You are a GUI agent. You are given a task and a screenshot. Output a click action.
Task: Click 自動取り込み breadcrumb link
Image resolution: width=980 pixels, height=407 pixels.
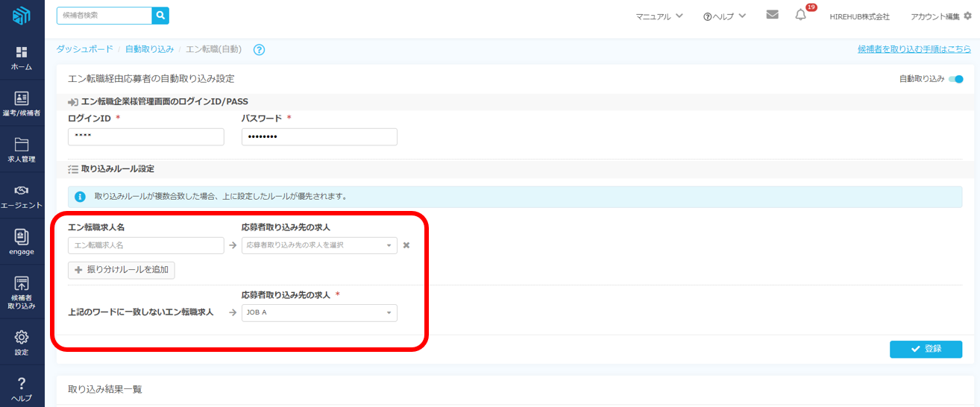click(149, 49)
